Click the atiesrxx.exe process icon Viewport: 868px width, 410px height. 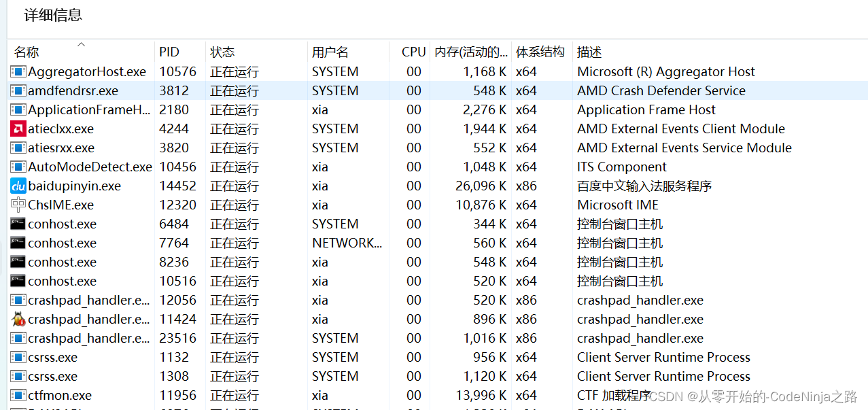[18, 148]
